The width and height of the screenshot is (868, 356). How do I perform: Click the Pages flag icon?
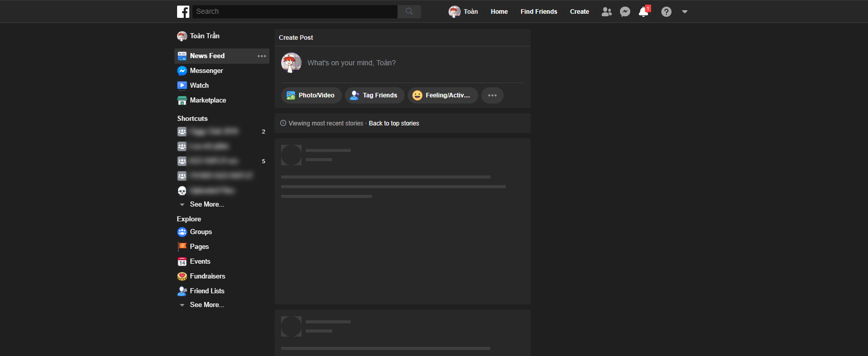point(182,247)
